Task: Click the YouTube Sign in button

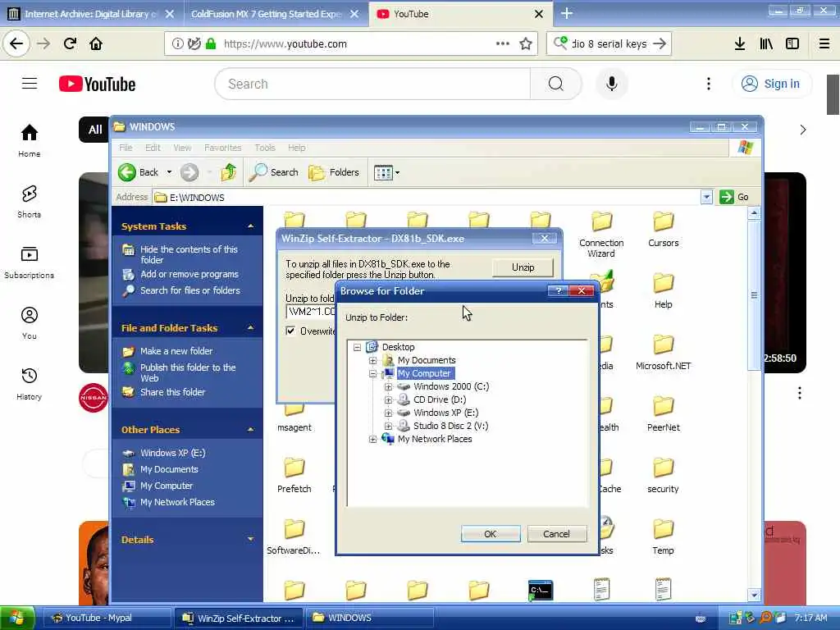Action: click(771, 84)
